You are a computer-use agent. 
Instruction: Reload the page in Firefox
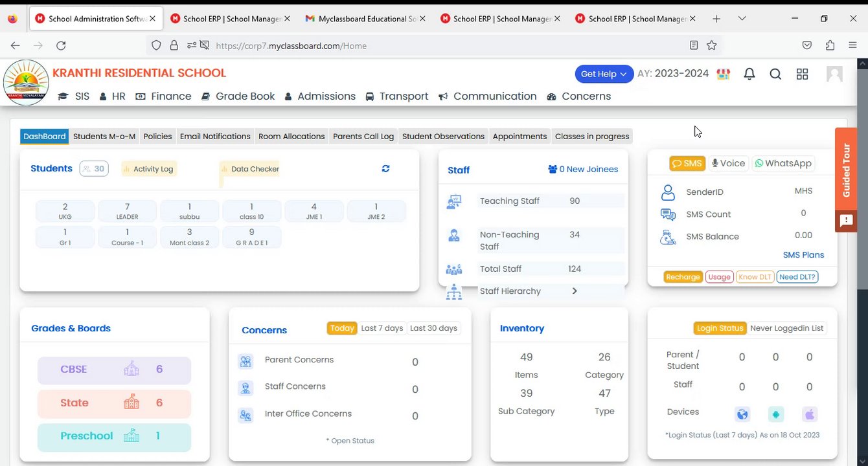[x=61, y=45]
